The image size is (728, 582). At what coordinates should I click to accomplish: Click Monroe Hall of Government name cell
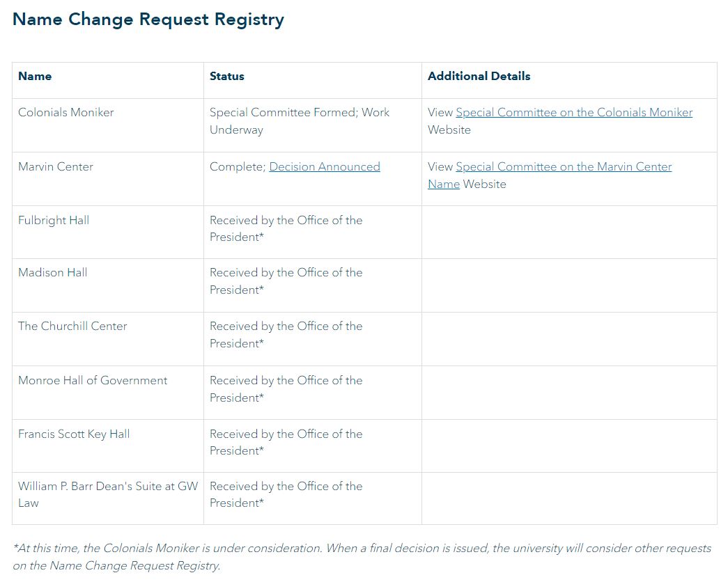coord(93,381)
